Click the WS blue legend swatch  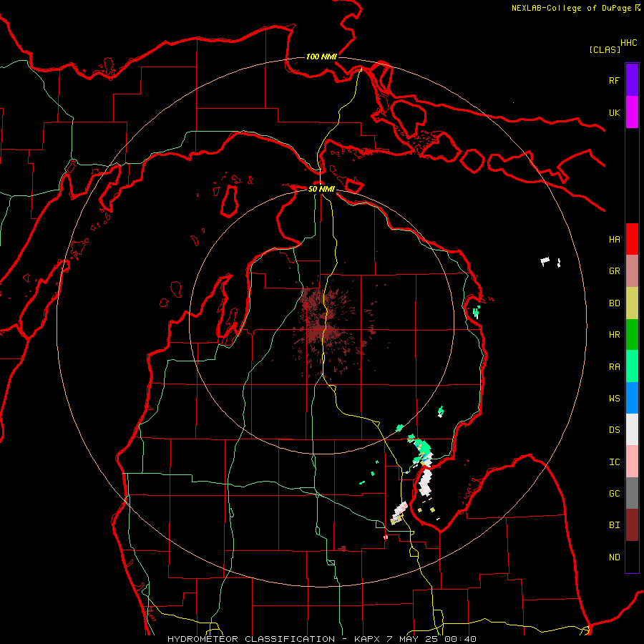click(632, 398)
